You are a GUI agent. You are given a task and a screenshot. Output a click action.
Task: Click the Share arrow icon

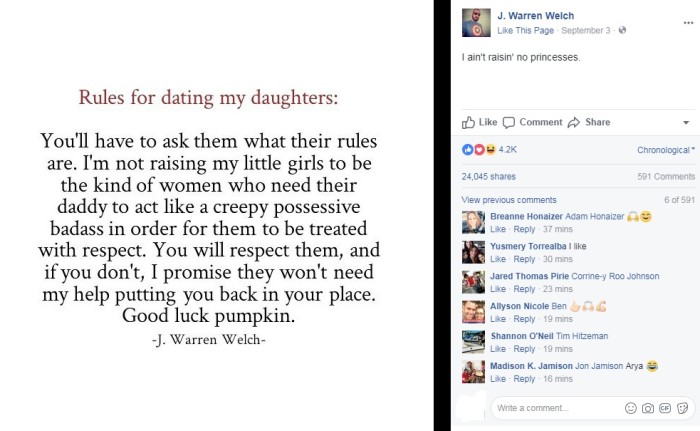click(x=574, y=122)
